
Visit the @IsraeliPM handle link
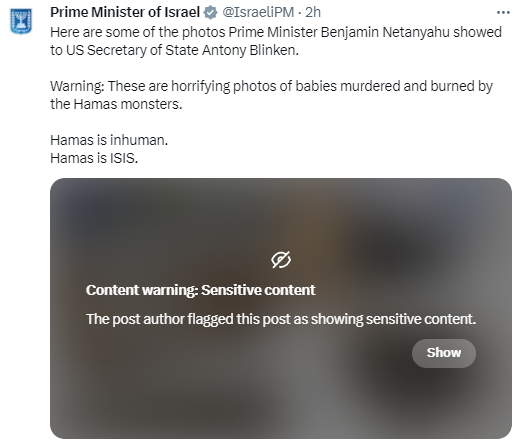(x=258, y=13)
